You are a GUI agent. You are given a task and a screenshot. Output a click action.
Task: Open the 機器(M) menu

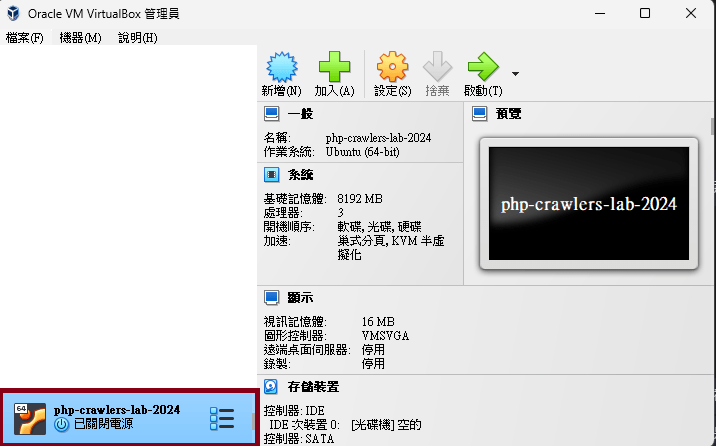tap(80, 38)
